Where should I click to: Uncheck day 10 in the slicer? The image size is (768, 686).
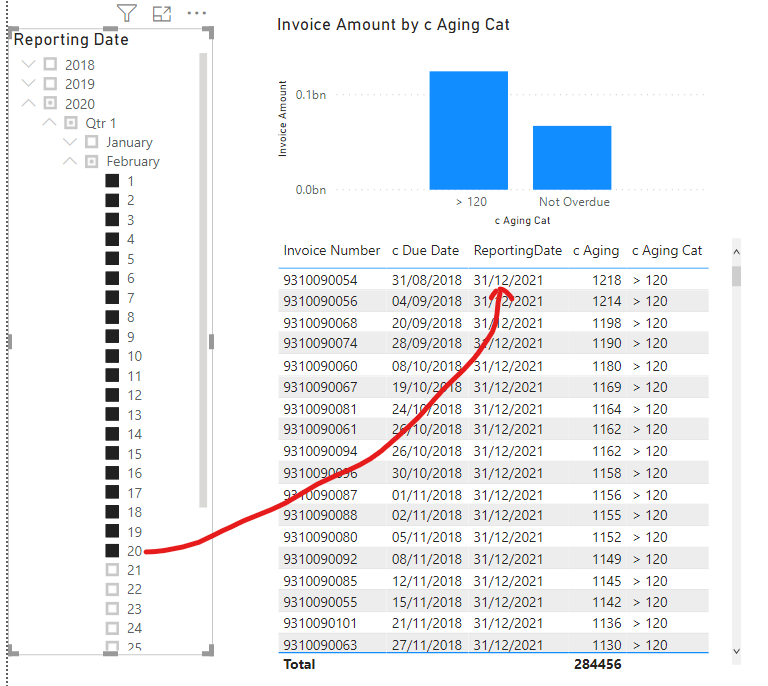pos(112,355)
